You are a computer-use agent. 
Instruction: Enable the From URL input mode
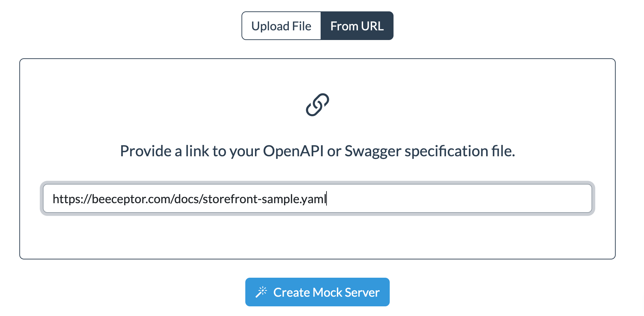point(357,26)
